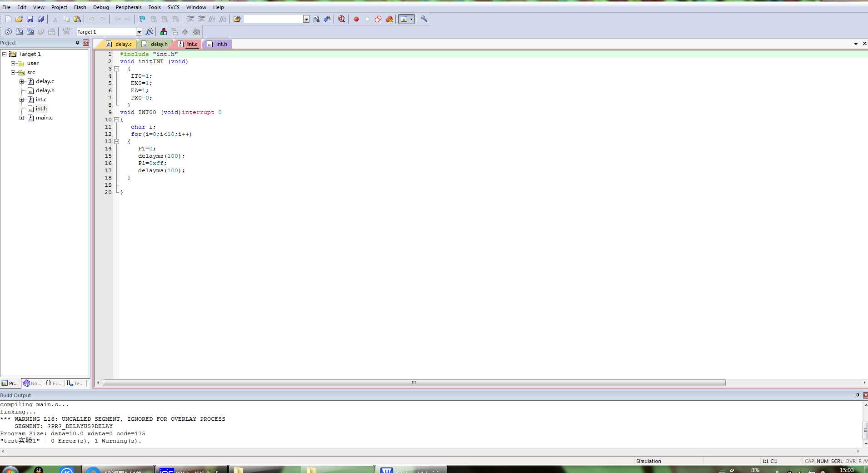Viewport: 868px width, 473px height.
Task: Pin the Project panel
Action: click(77, 43)
